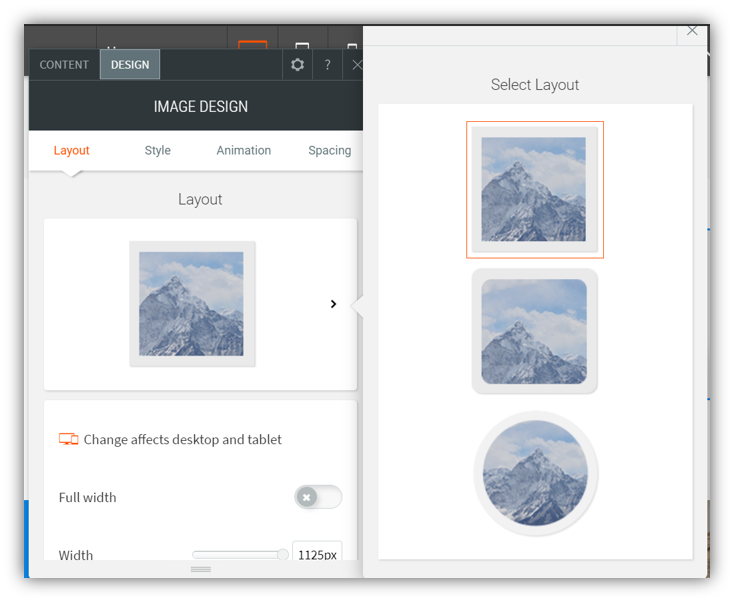Switch to the DESIGN tab

(130, 65)
